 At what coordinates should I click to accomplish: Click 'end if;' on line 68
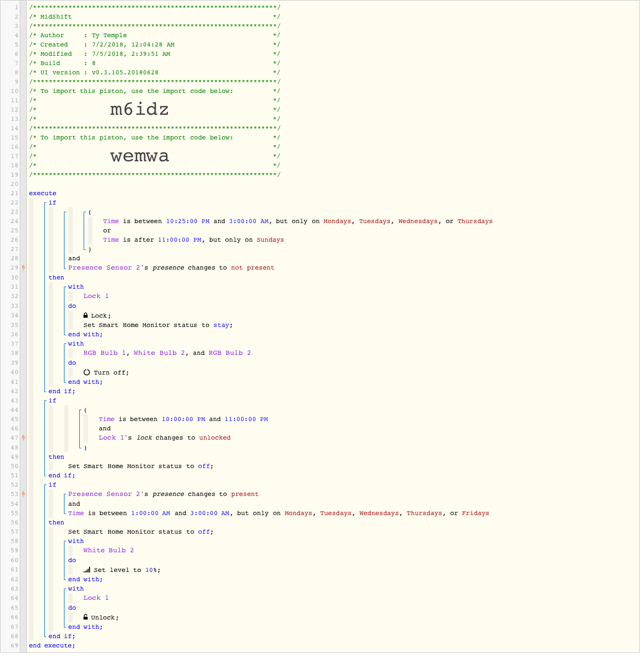pyautogui.click(x=62, y=636)
